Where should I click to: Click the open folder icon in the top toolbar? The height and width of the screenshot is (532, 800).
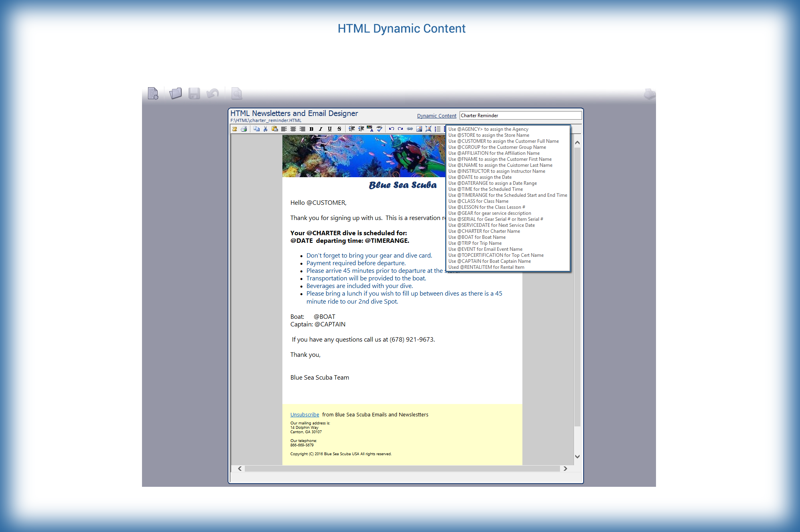click(x=175, y=94)
